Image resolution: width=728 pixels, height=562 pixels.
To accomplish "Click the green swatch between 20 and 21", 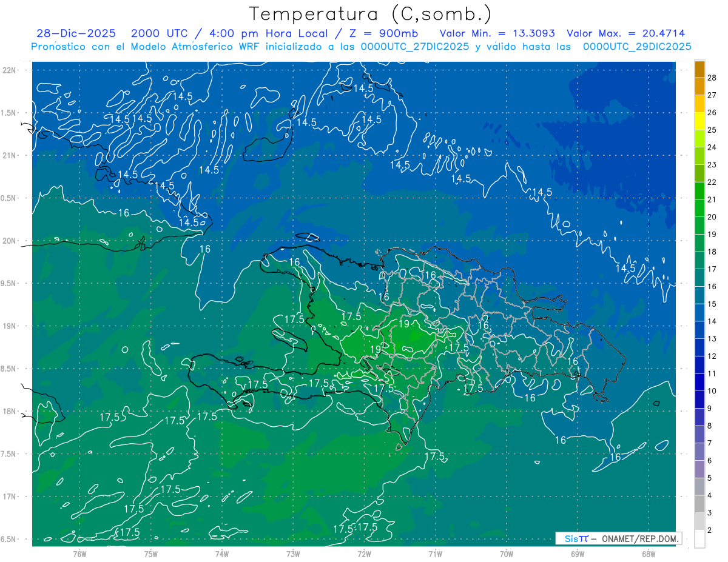I will coord(700,209).
